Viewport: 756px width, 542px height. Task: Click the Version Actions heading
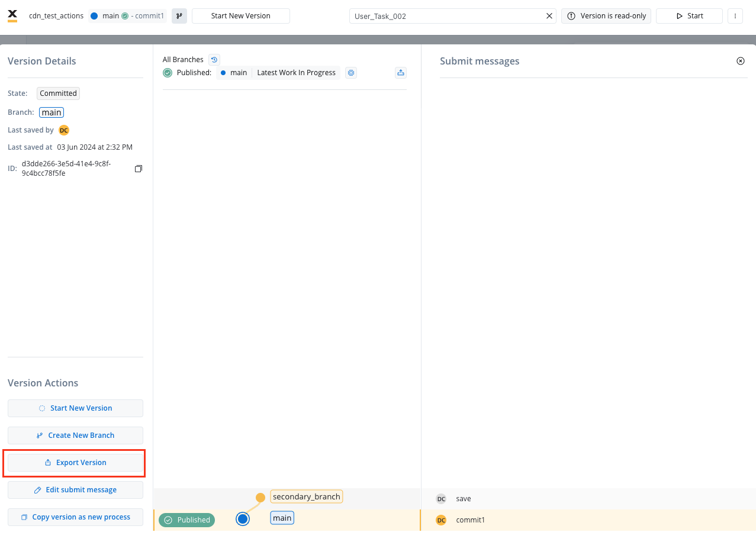(43, 383)
